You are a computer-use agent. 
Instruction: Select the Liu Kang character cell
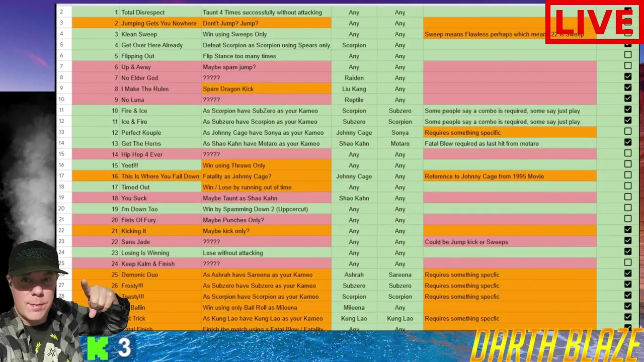tap(354, 89)
